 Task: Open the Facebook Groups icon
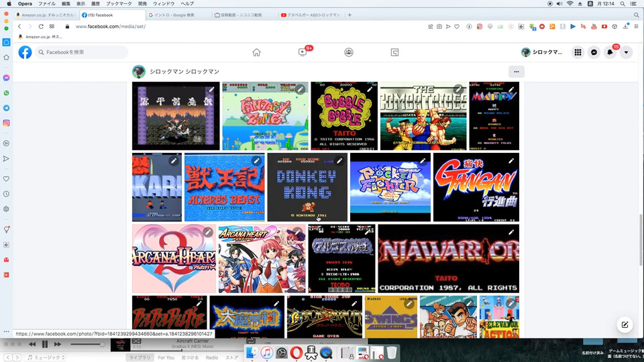tap(349, 52)
